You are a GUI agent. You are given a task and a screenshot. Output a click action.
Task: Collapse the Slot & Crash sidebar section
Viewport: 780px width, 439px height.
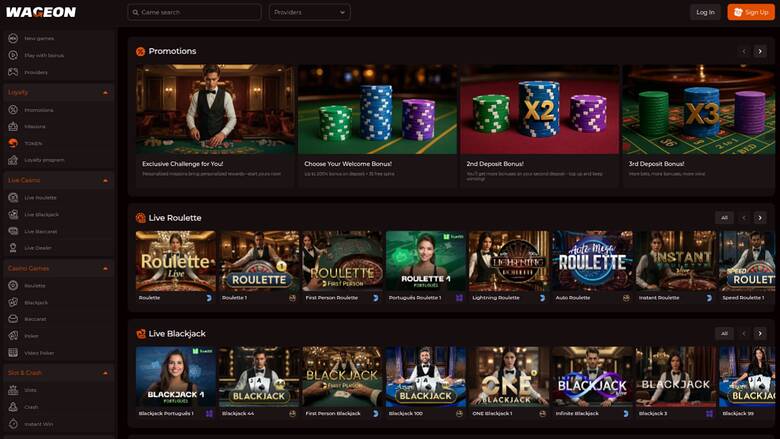pyautogui.click(x=105, y=373)
